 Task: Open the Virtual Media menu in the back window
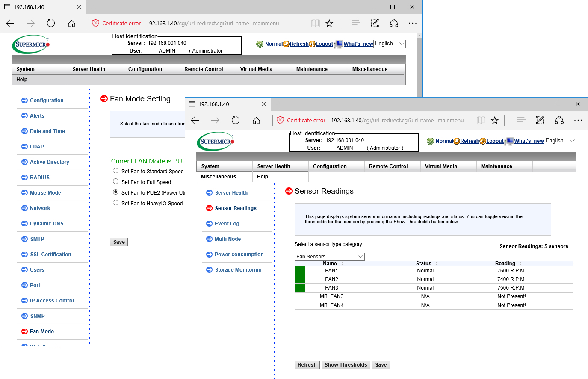tap(256, 69)
